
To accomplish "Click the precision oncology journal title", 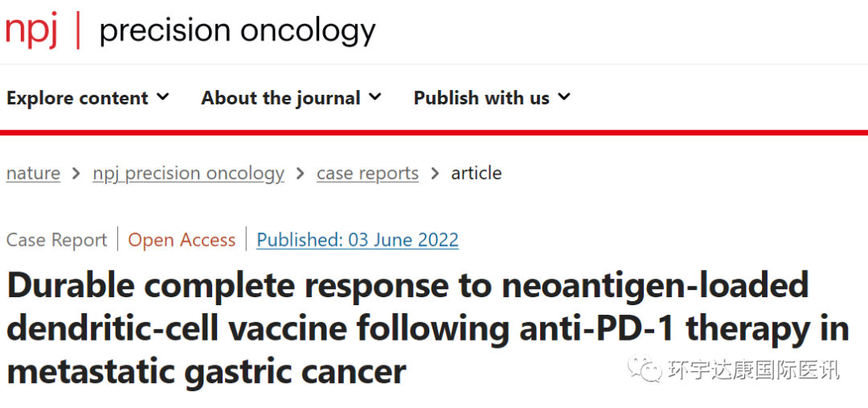I will [x=237, y=31].
